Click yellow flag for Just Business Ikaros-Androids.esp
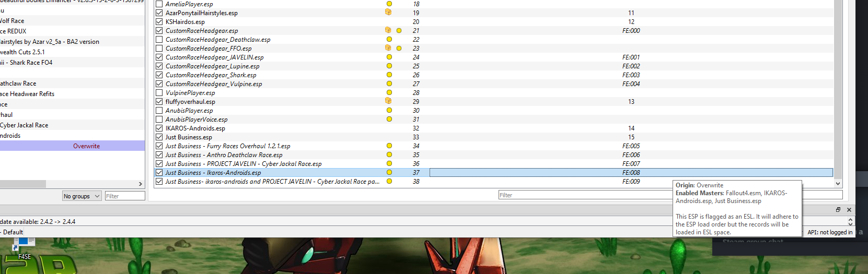868x274 pixels. tap(389, 172)
